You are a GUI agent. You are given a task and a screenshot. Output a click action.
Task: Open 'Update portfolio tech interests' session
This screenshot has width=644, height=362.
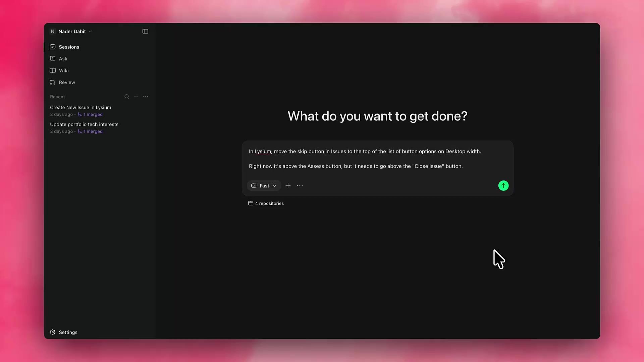pyautogui.click(x=84, y=124)
